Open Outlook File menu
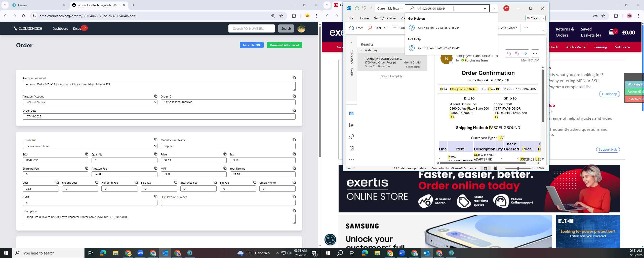The width and height of the screenshot is (644, 258). click(x=351, y=18)
